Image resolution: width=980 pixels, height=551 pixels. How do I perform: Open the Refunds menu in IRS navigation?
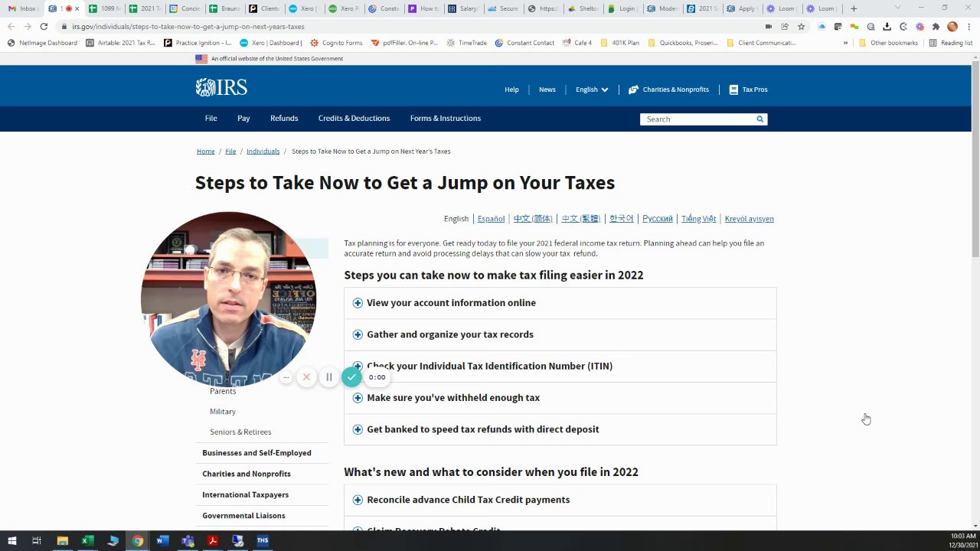point(284,119)
